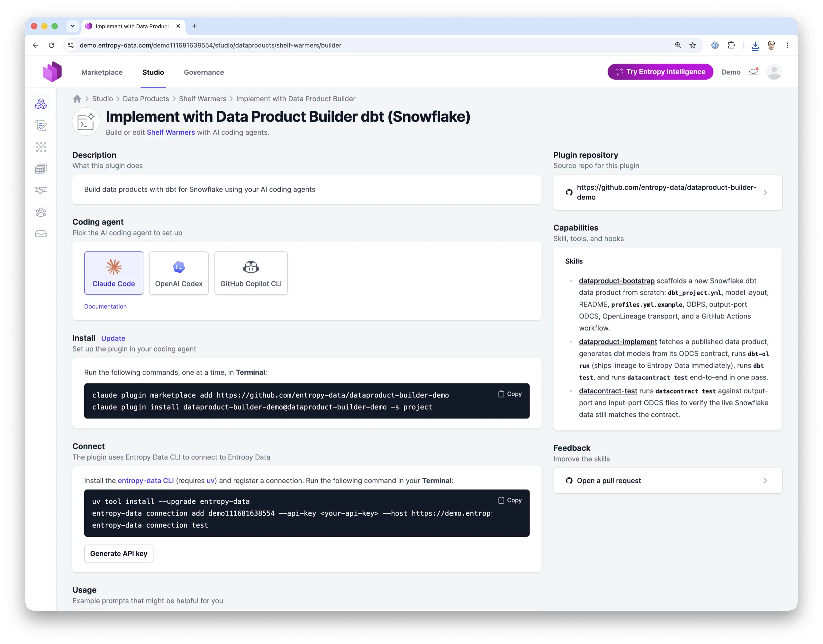
Task: Click the Studio breadcrumb
Action: point(103,99)
